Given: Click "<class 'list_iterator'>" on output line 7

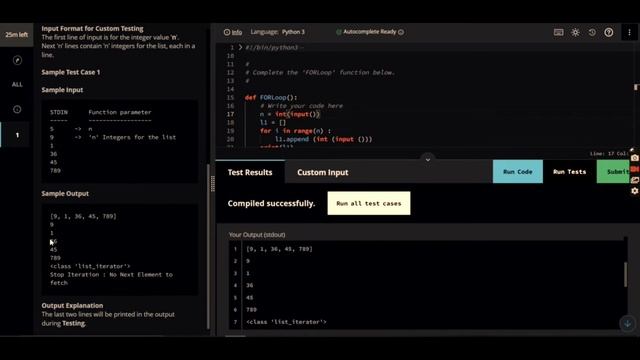Looking at the screenshot, I should click(x=286, y=322).
